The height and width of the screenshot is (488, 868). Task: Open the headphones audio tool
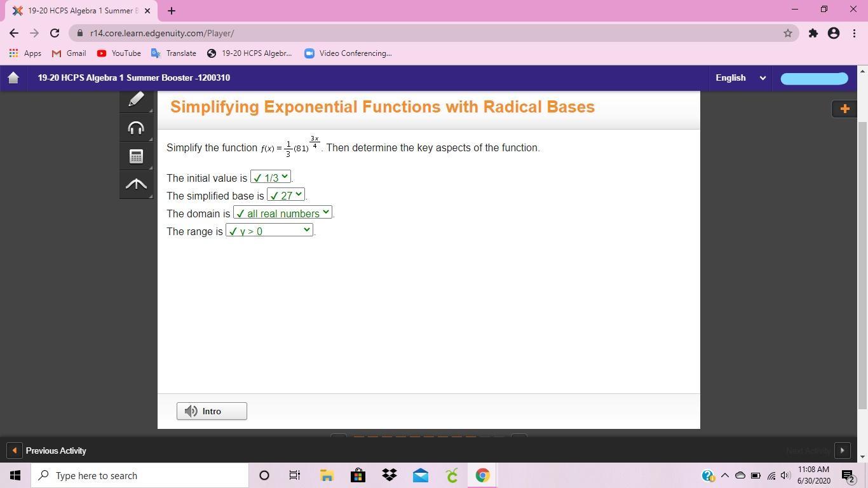coord(136,128)
